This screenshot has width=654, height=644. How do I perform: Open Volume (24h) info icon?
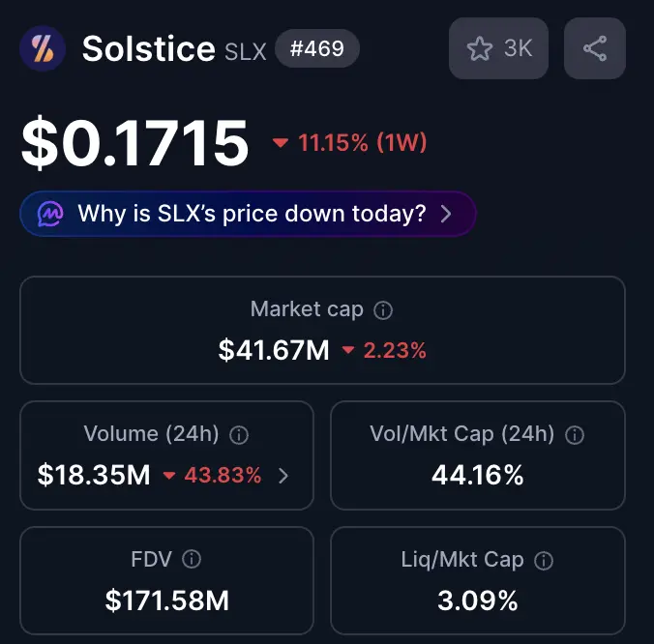pos(239,435)
